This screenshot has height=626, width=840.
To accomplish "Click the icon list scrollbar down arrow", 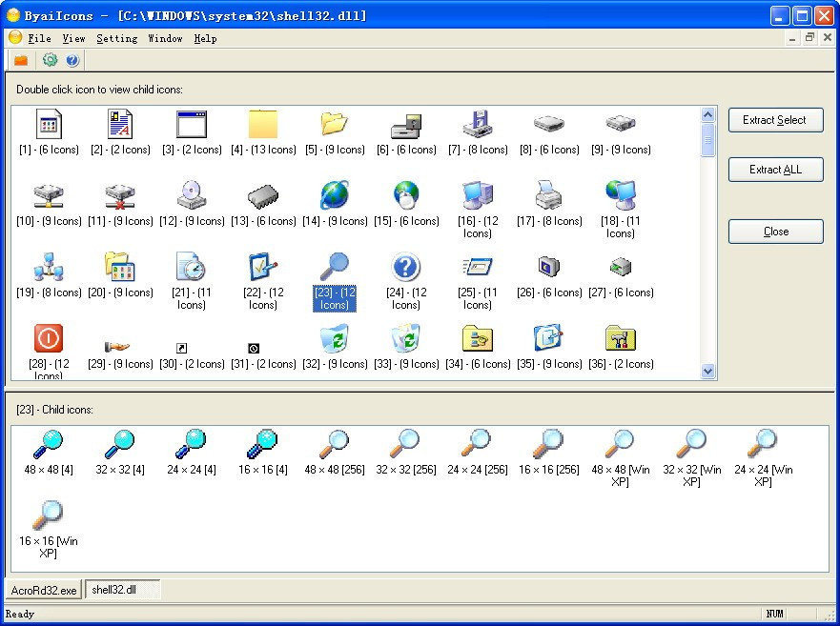I will 707,371.
